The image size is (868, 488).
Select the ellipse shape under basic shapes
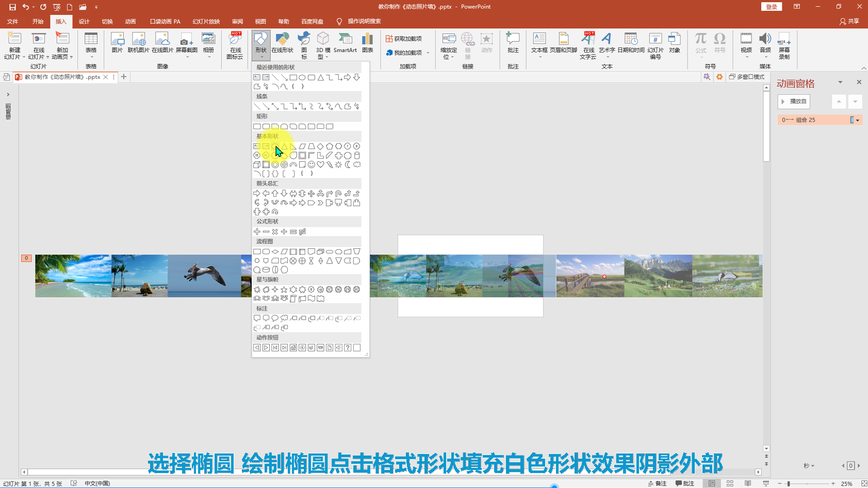(275, 146)
